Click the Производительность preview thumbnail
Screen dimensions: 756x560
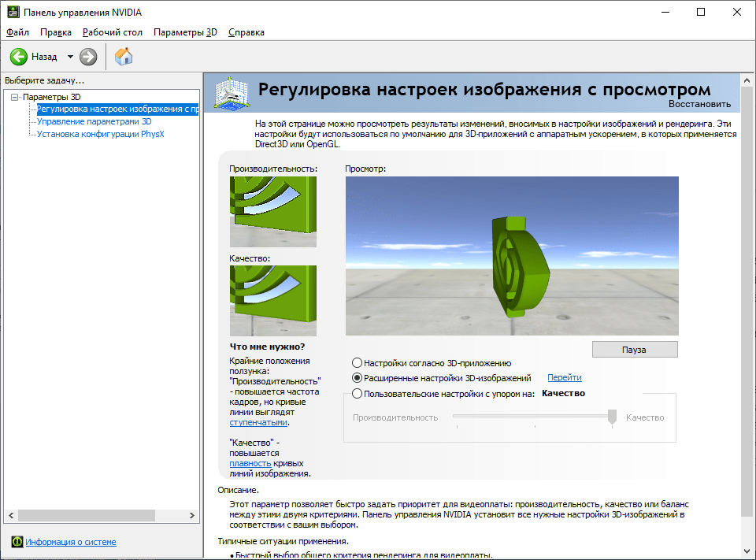(272, 211)
